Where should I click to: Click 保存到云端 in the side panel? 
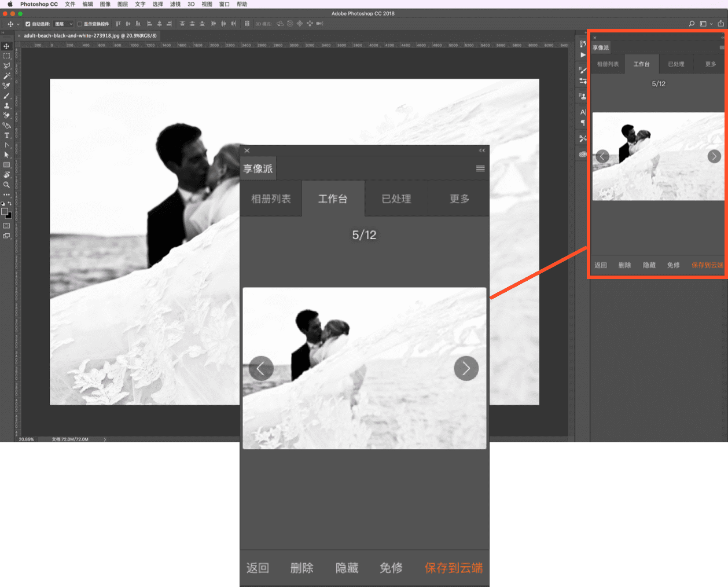coord(707,265)
